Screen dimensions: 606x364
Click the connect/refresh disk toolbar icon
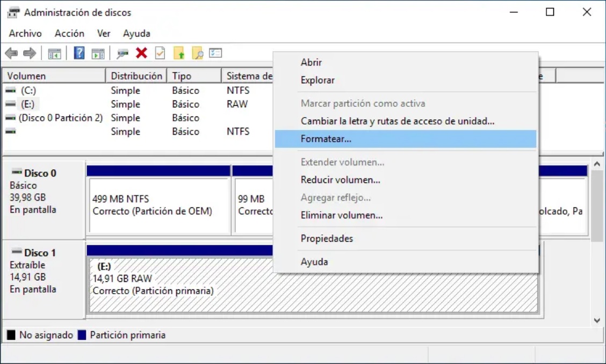pyautogui.click(x=123, y=53)
